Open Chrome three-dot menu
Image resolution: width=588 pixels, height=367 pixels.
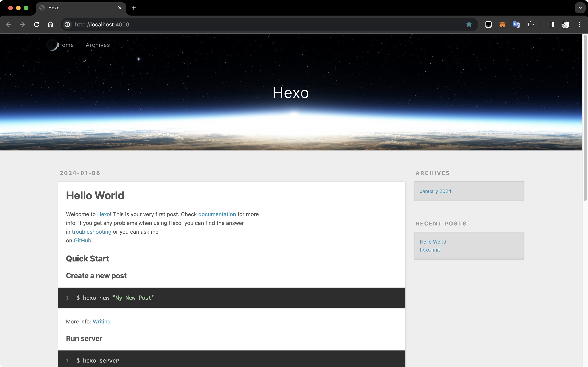click(x=579, y=24)
